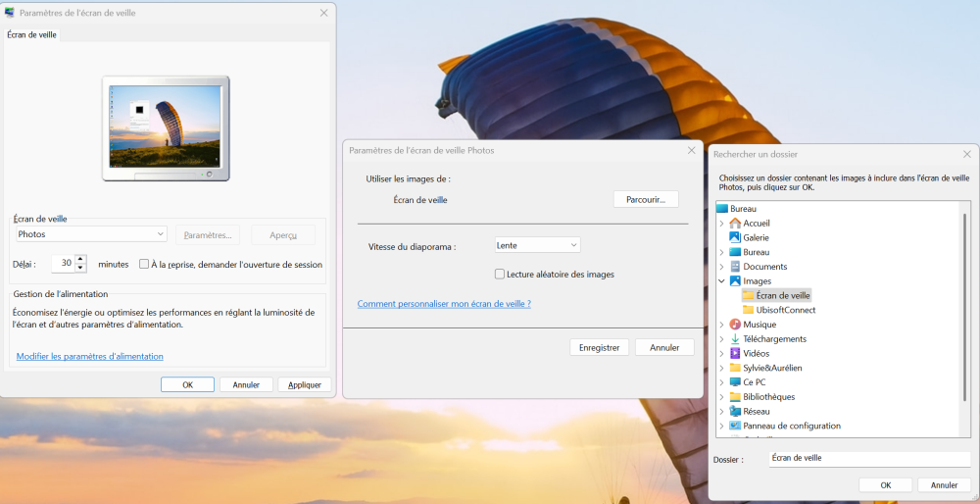Open 'Modifier les paramètres d'alimentation' link
Viewport: 980px width, 504px height.
tap(90, 356)
